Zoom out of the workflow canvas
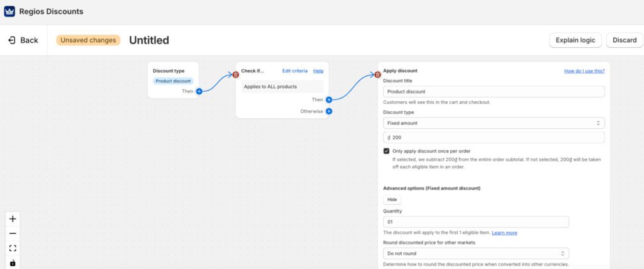Viewport: 644px width, 269px height. [13, 233]
